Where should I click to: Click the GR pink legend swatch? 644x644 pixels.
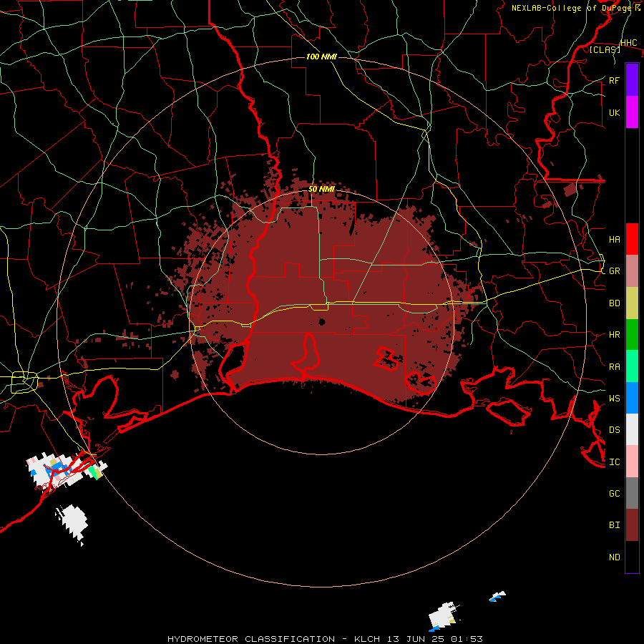click(632, 271)
